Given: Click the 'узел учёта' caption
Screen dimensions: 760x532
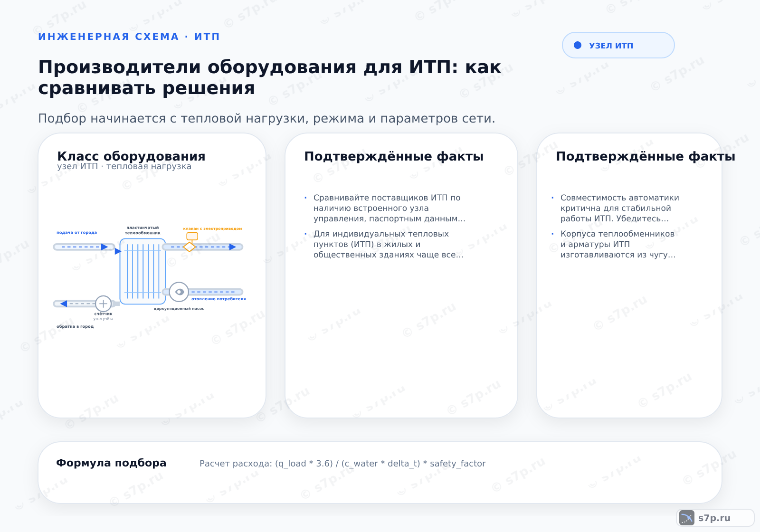Looking at the screenshot, I should 103,319.
